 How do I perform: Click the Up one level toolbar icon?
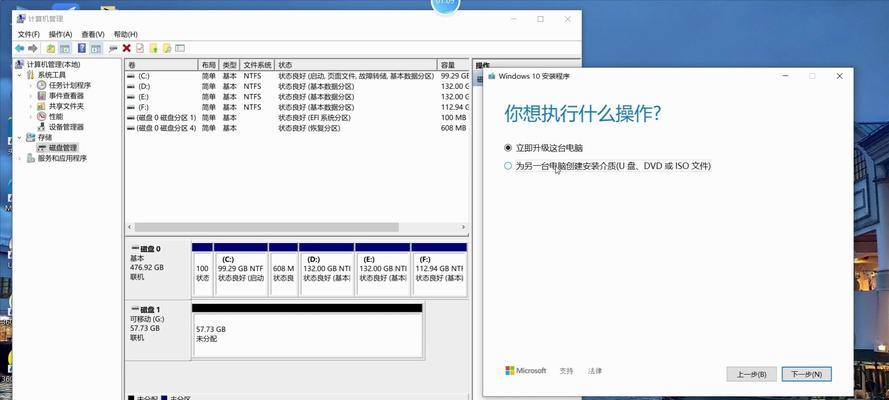pos(51,49)
